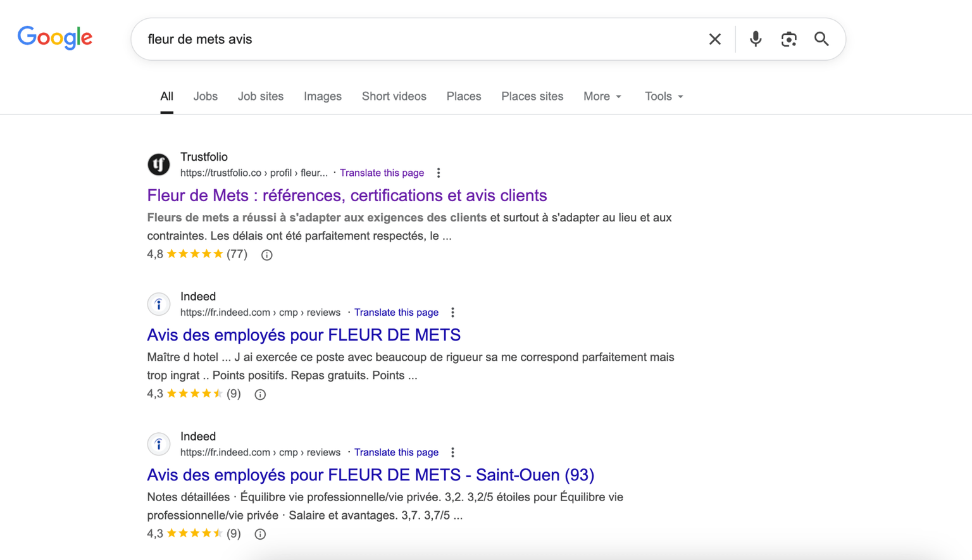Screen dimensions: 972x560
Task: Switch to the Jobs tab
Action: pyautogui.click(x=206, y=96)
